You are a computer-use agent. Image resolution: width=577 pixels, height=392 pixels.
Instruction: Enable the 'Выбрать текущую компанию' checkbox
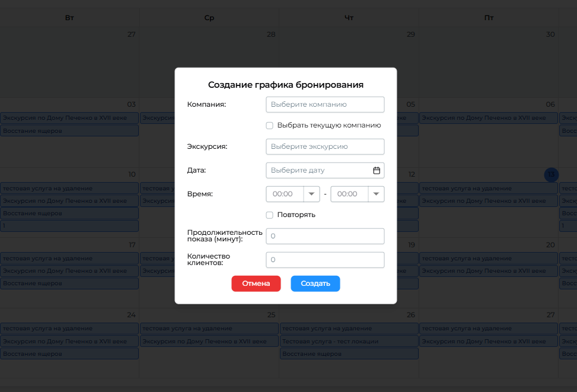(x=269, y=126)
